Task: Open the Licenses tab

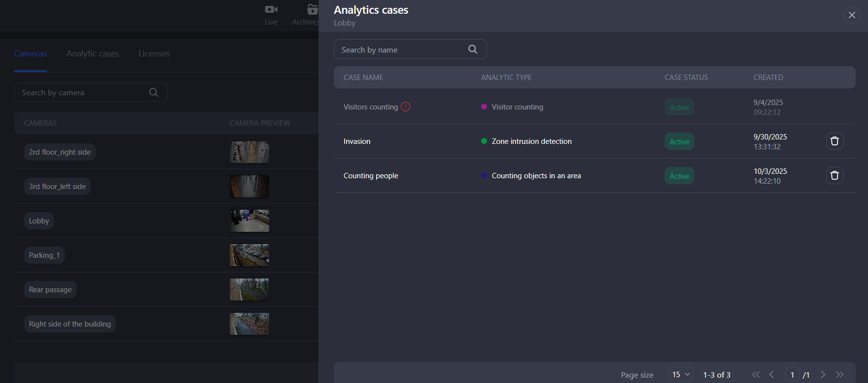Action: tap(154, 54)
